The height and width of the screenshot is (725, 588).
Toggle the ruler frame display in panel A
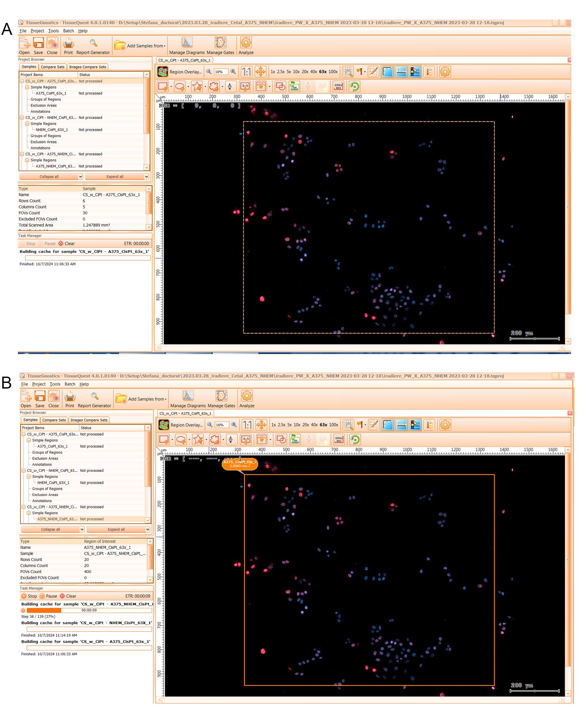click(x=387, y=72)
